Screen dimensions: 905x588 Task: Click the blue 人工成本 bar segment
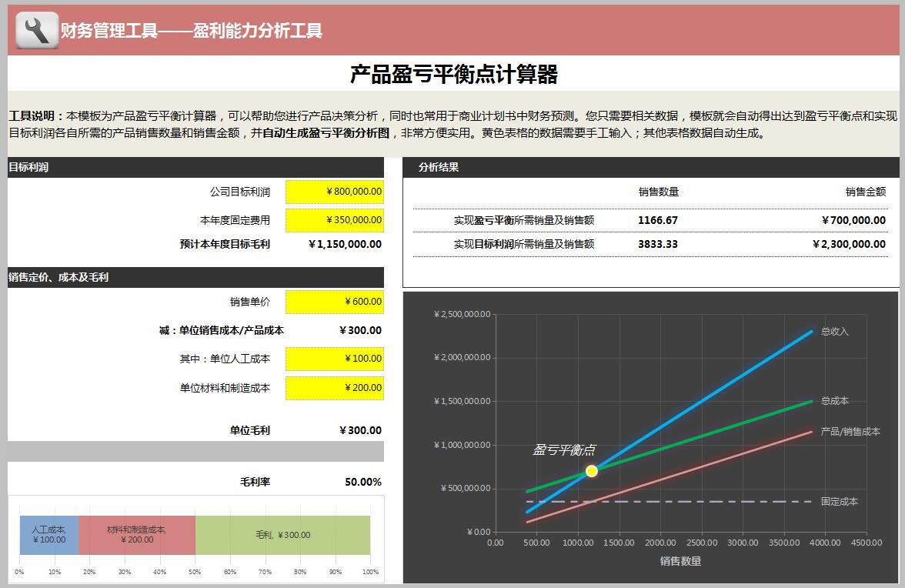point(50,535)
